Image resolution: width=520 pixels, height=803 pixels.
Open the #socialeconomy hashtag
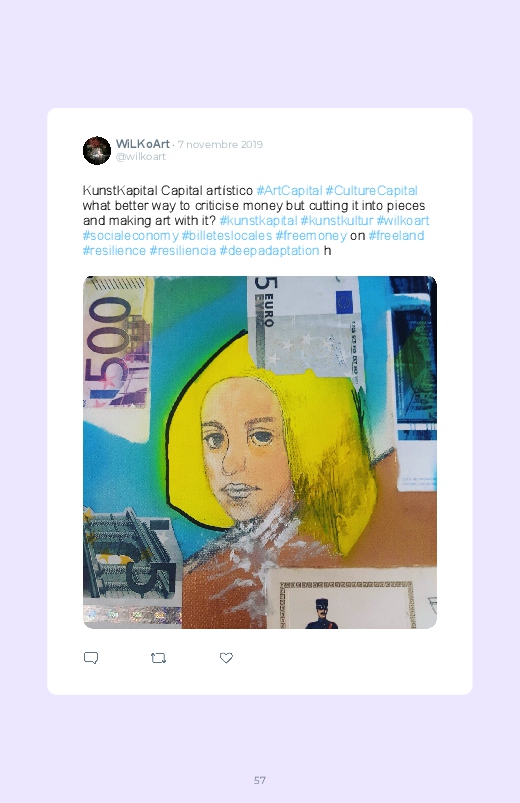point(131,236)
